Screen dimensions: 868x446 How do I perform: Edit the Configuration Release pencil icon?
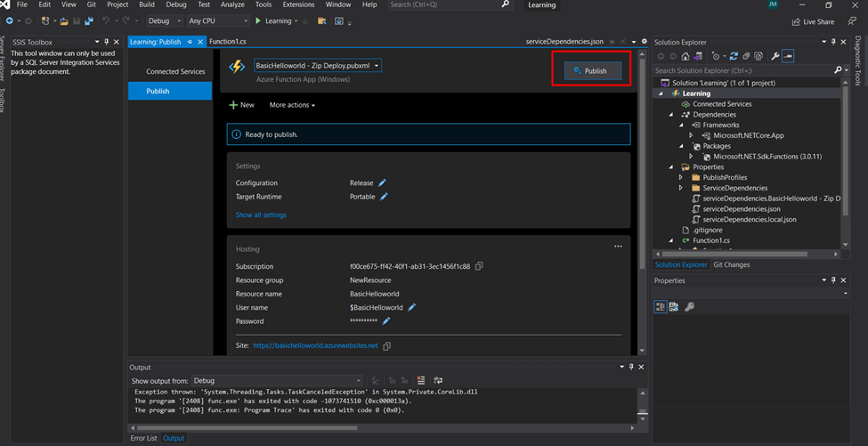point(382,183)
